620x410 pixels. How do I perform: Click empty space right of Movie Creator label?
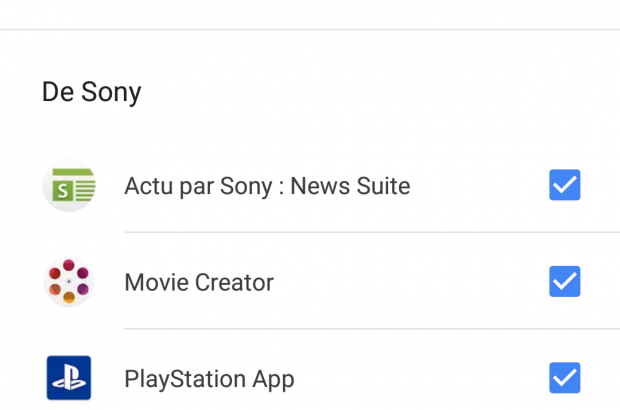pos(410,283)
